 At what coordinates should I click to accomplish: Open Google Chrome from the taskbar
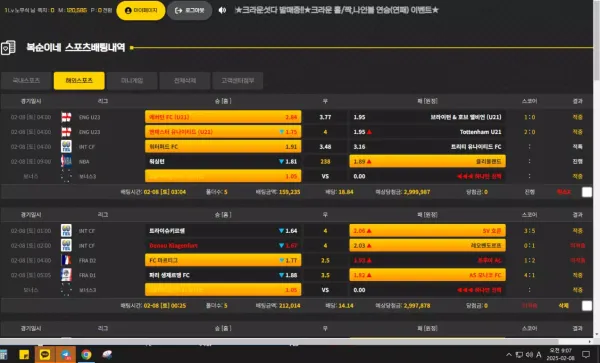86,355
